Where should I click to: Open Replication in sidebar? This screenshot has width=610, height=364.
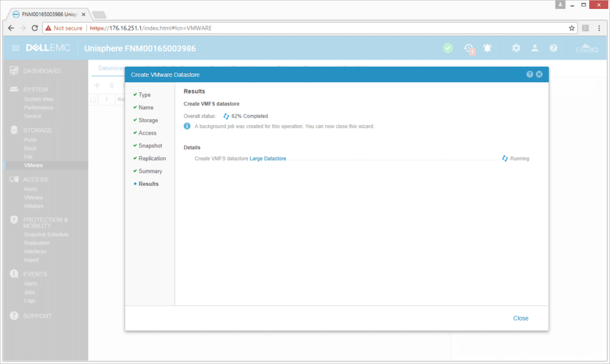36,244
